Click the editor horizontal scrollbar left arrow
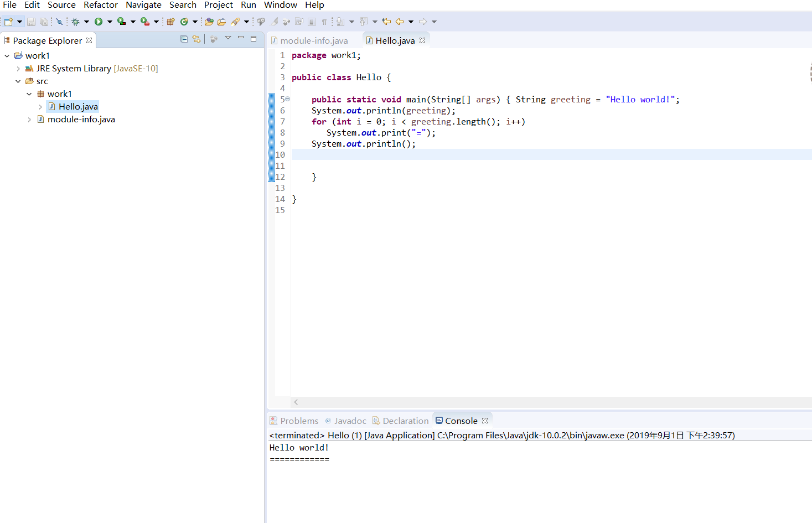 pos(296,402)
